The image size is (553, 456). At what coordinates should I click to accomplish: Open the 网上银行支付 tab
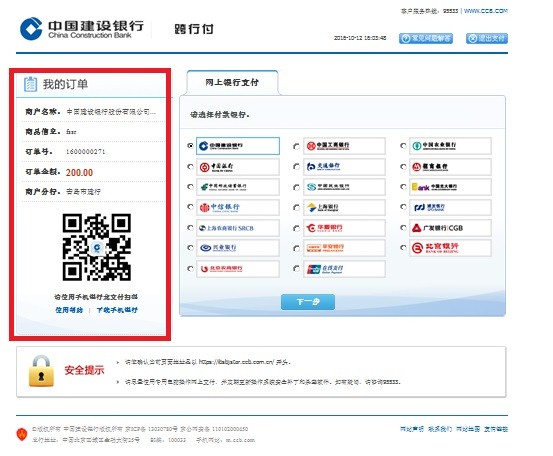(232, 83)
